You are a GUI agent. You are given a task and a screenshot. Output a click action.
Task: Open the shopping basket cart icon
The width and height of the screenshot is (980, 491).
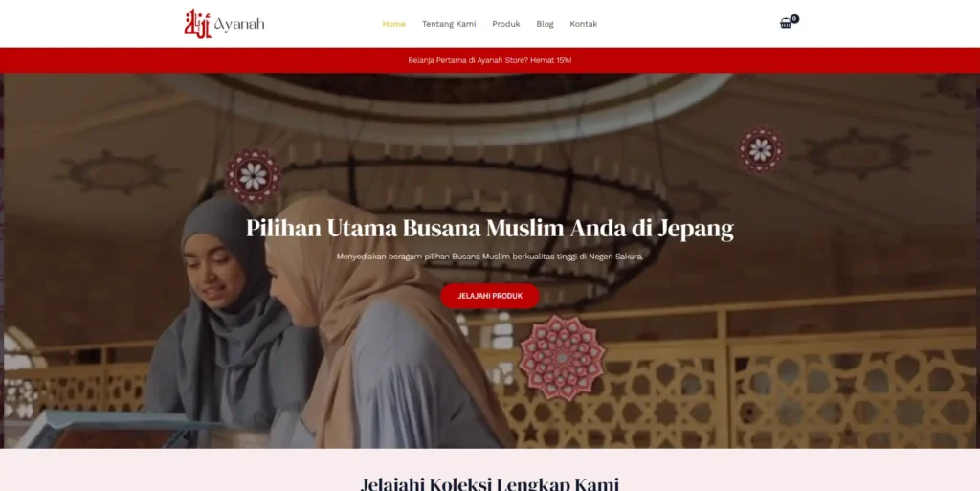coord(786,24)
